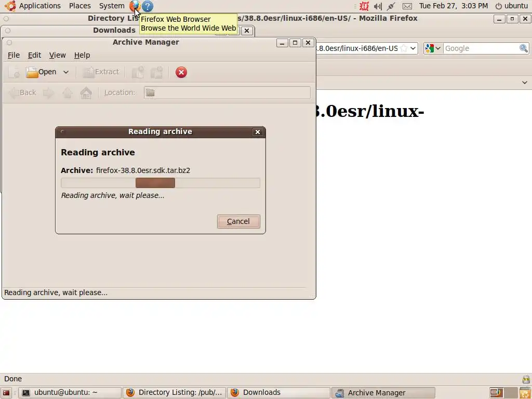This screenshot has height=399, width=532.
Task: Click the Location field in Archive Manager
Action: click(227, 92)
